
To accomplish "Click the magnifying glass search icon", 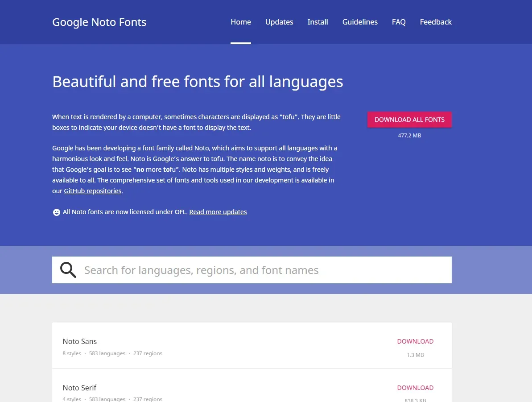I will point(68,270).
